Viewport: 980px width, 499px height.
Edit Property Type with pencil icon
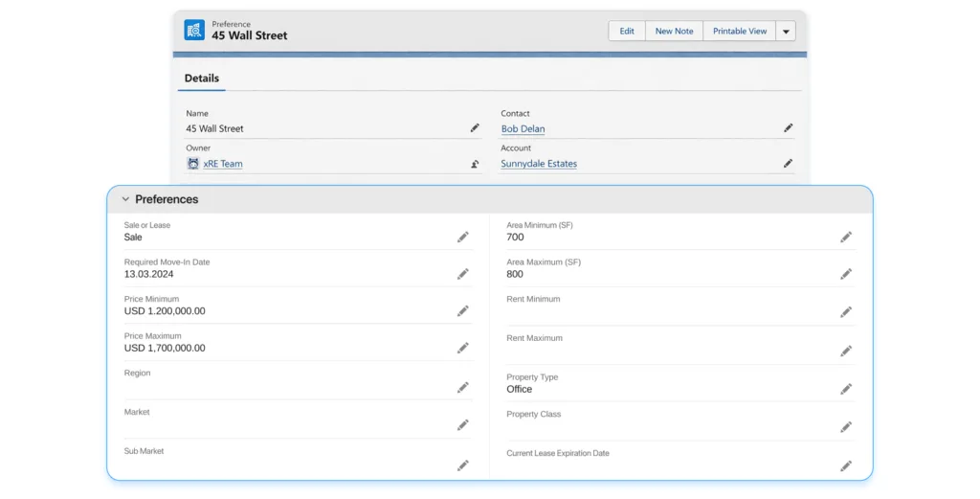846,389
